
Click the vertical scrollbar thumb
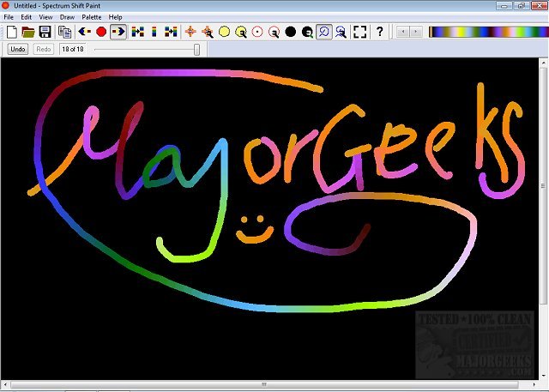tap(544, 186)
